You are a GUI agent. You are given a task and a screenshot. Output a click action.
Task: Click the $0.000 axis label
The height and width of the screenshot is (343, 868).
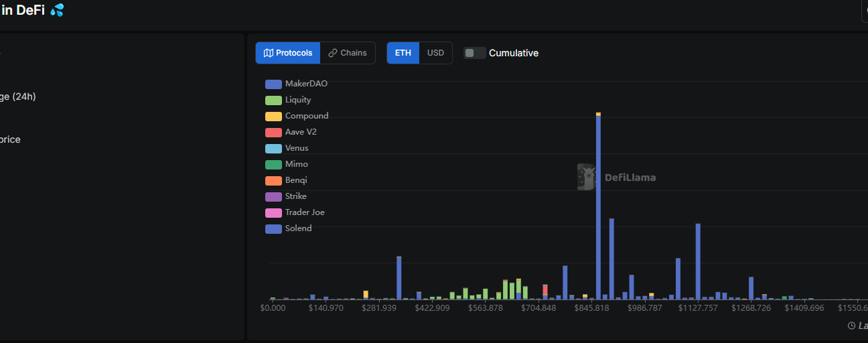tap(273, 308)
